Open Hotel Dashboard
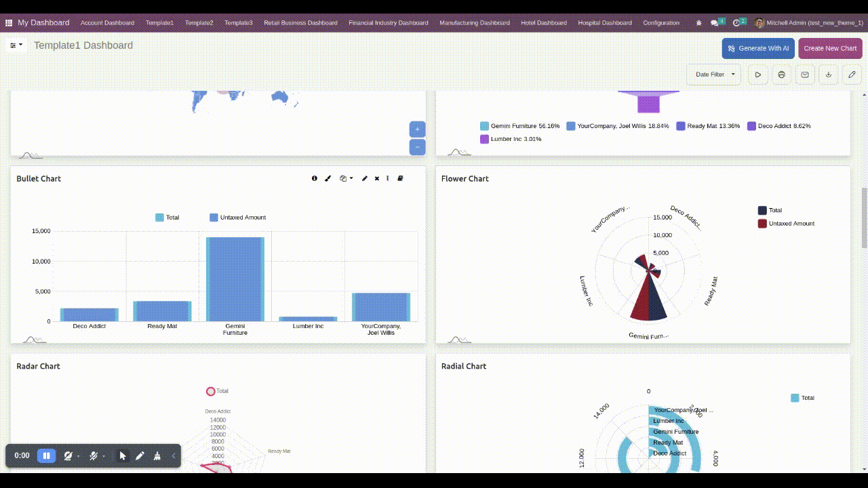Screen dimensions: 868x488 543,22
